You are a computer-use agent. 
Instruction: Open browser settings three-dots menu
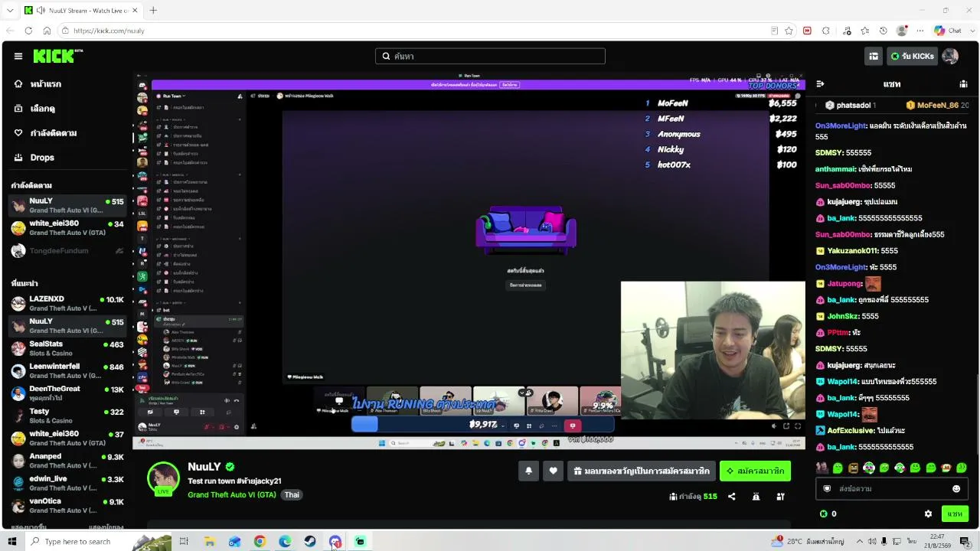pos(920,31)
